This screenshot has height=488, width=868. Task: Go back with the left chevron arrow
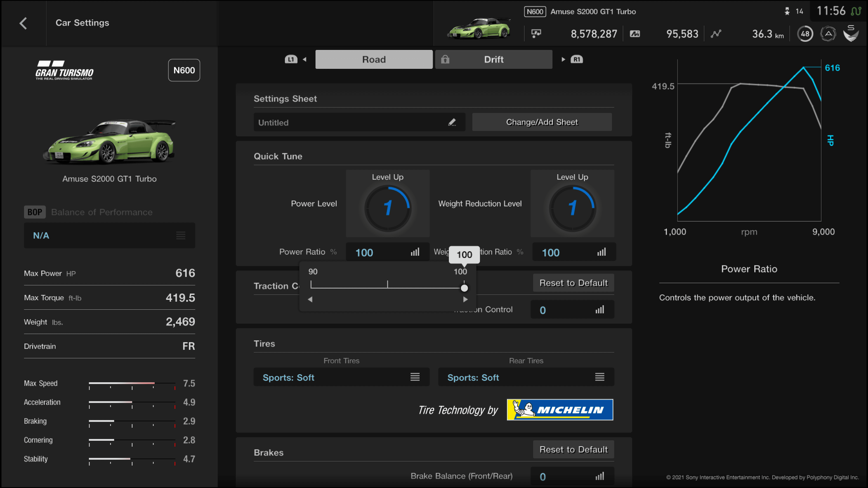coord(23,23)
